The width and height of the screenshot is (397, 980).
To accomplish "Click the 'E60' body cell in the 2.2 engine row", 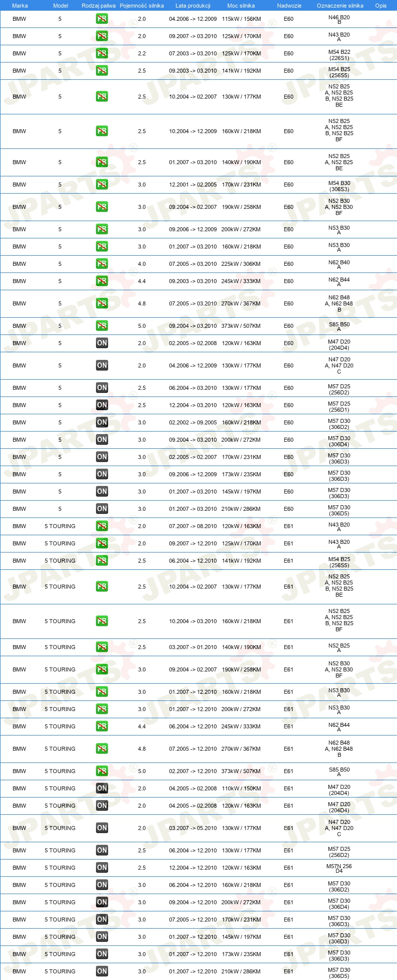I will coord(288,53).
